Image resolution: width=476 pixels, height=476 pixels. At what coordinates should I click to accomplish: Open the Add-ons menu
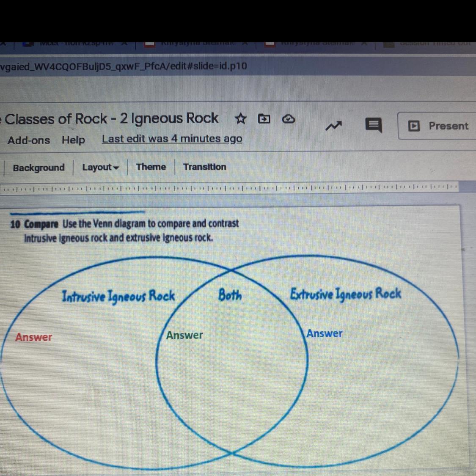click(x=28, y=140)
